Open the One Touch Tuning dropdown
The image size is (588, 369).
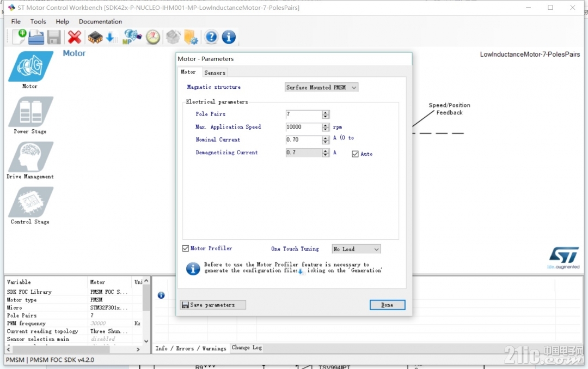tap(356, 249)
